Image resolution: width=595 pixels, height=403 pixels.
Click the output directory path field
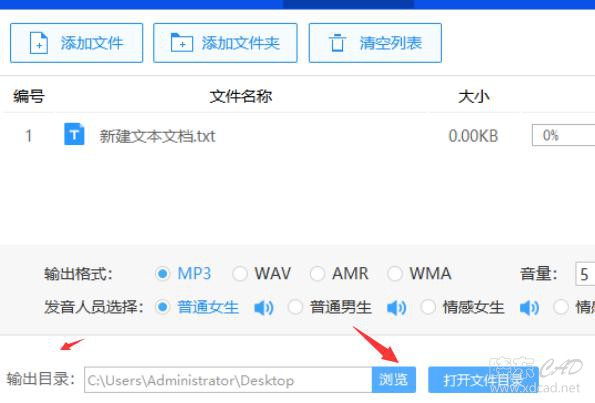pyautogui.click(x=228, y=379)
